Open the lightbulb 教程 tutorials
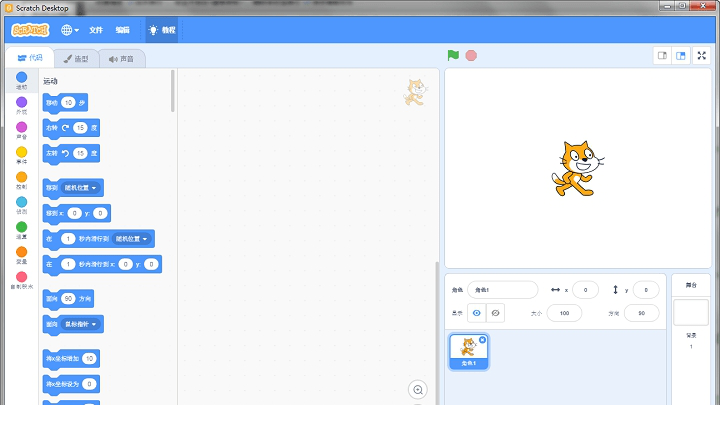The height and width of the screenshot is (421, 720). [162, 30]
